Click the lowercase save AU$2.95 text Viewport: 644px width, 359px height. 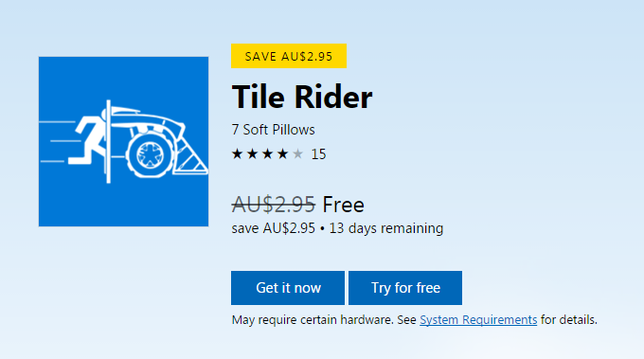273,228
